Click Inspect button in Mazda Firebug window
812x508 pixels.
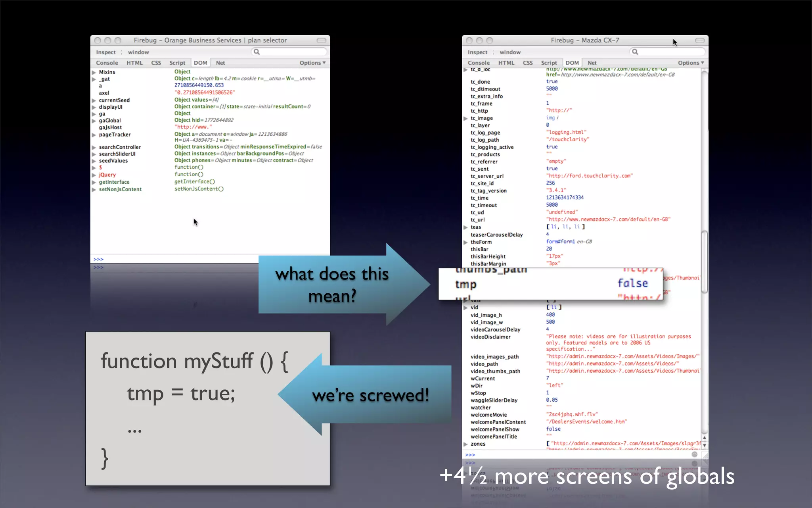click(x=477, y=52)
